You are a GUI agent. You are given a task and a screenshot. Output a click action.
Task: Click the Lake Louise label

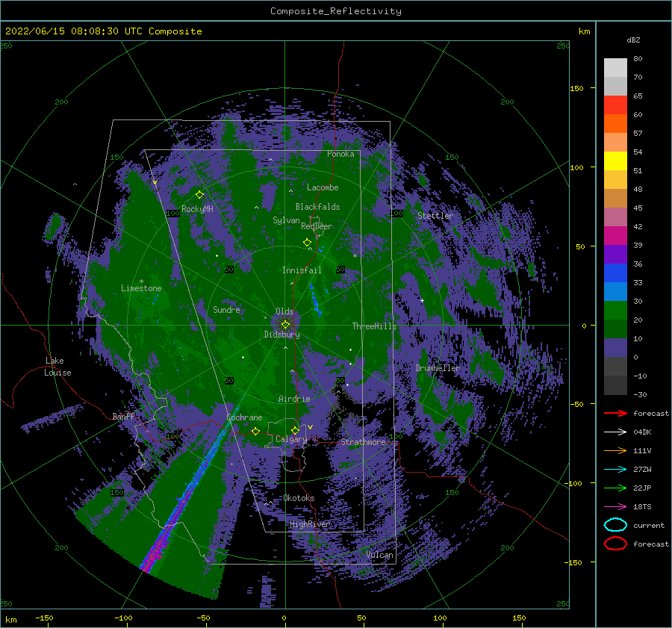tap(57, 367)
